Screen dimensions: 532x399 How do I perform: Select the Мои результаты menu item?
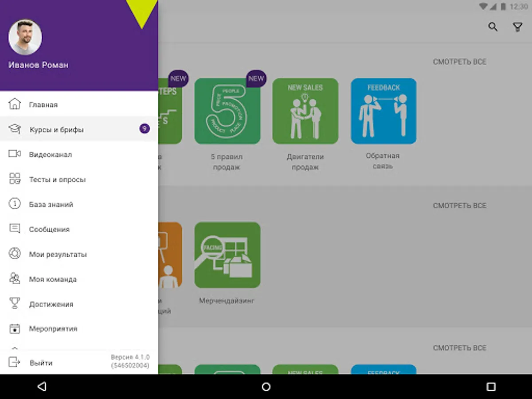pyautogui.click(x=79, y=254)
